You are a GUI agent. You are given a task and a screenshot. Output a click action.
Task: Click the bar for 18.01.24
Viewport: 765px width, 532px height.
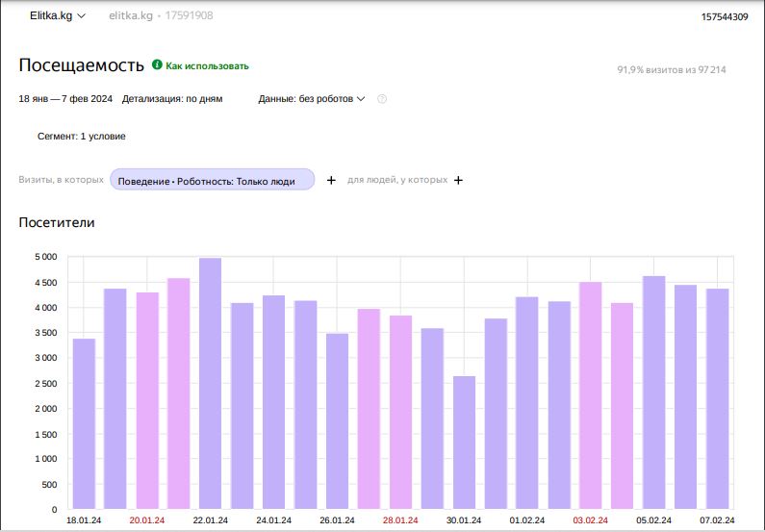coord(84,423)
